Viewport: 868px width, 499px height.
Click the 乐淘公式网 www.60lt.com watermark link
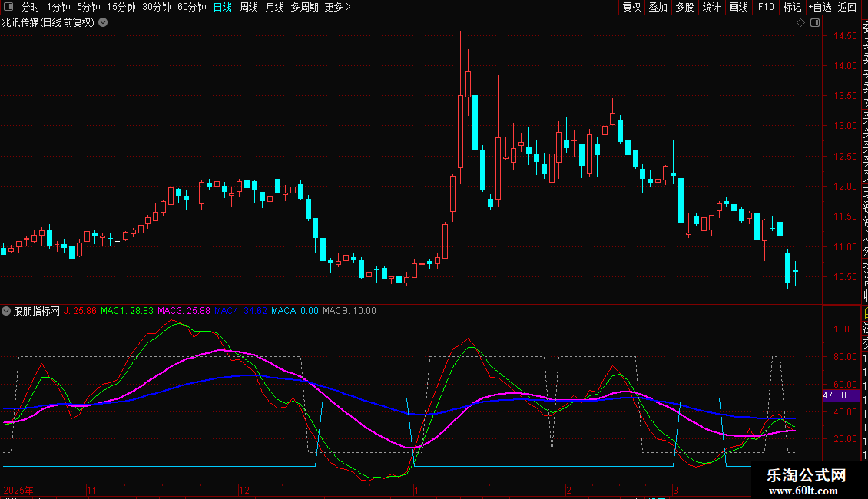coord(807,483)
